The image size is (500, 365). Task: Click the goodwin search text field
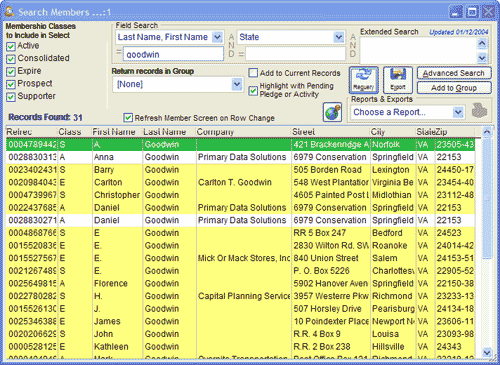173,54
